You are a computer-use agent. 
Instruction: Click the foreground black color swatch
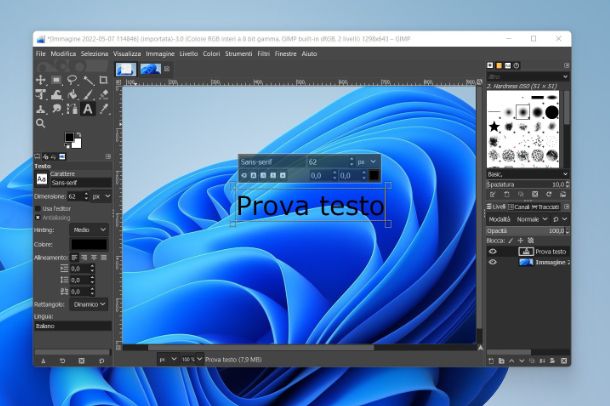69,137
